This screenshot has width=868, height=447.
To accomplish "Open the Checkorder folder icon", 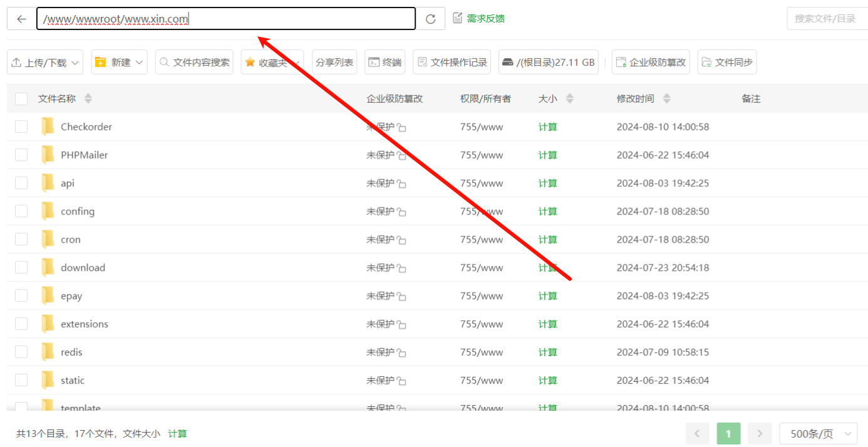I will (x=48, y=127).
